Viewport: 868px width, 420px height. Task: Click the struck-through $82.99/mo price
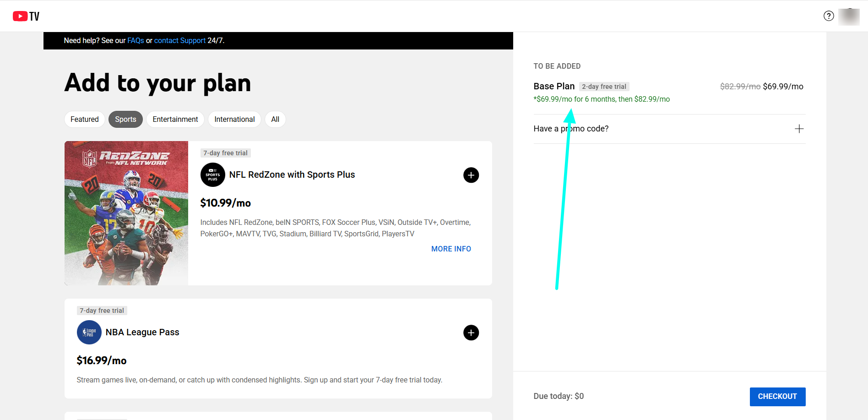click(740, 87)
